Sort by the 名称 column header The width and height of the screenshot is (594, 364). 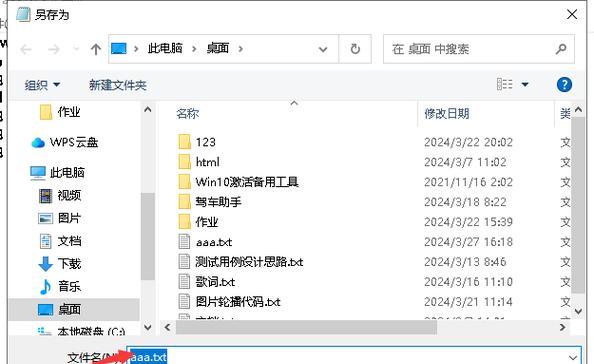pyautogui.click(x=188, y=113)
